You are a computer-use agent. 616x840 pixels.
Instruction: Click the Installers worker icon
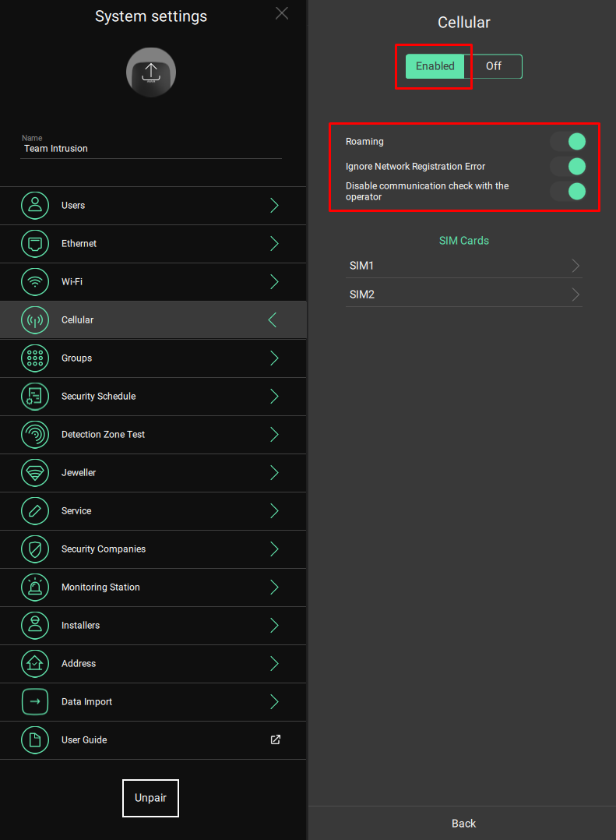pos(35,625)
